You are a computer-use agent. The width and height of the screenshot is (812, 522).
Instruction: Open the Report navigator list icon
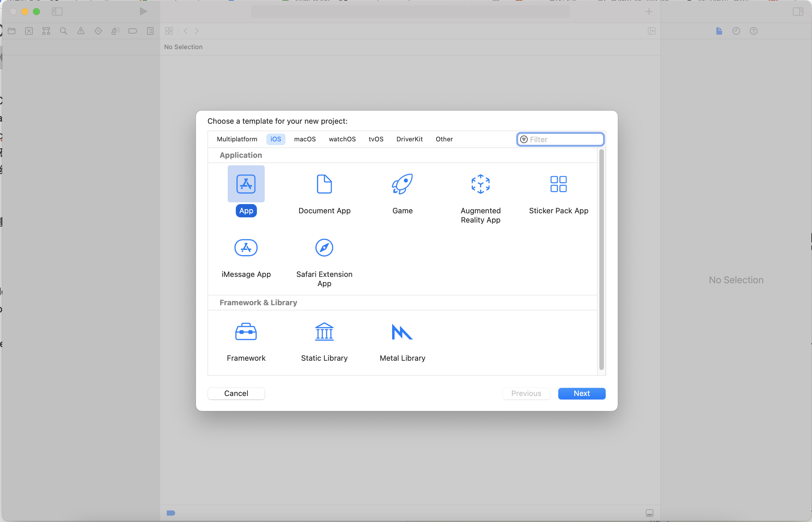(x=150, y=31)
